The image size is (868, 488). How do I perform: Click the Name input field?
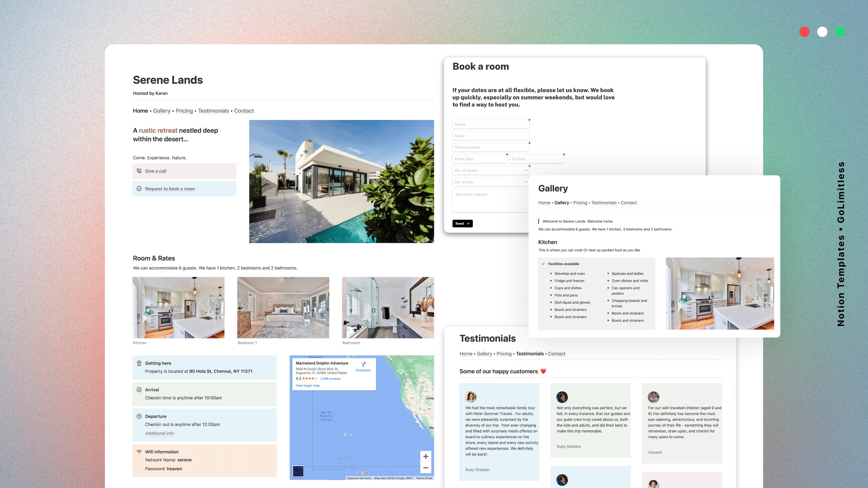point(491,124)
